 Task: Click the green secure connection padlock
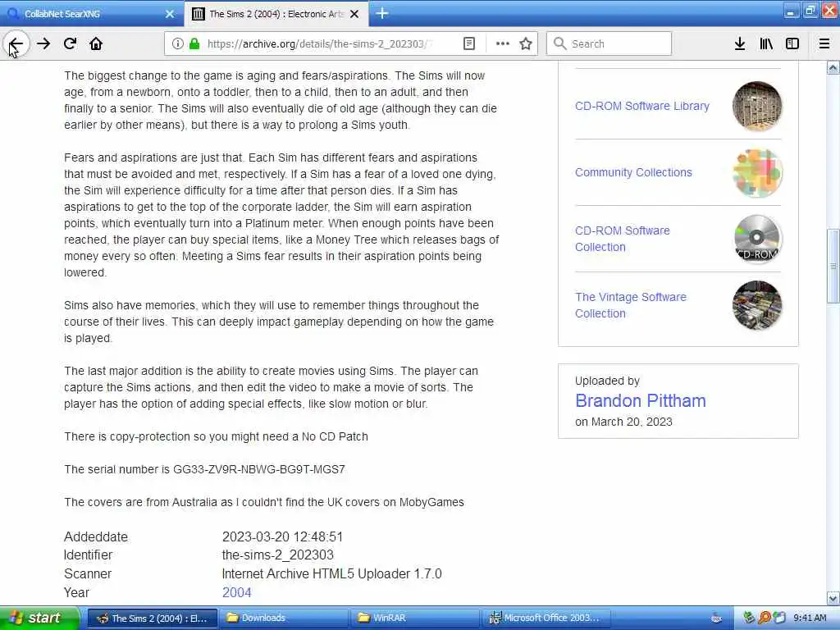point(194,44)
